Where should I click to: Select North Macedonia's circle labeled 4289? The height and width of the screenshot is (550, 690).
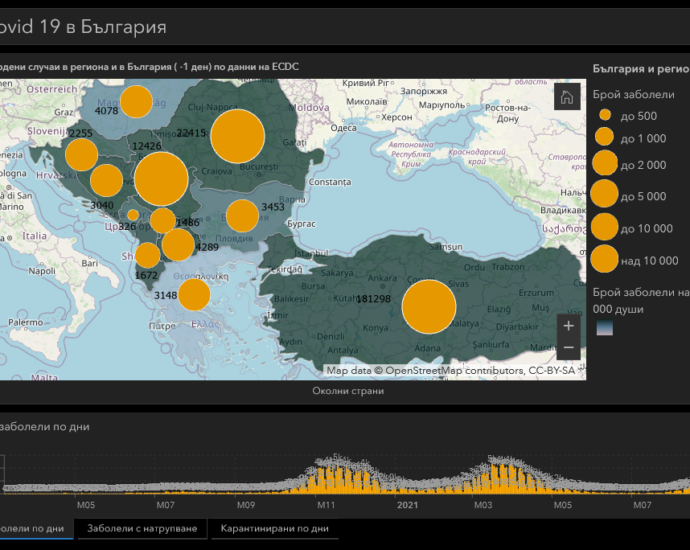click(x=178, y=245)
